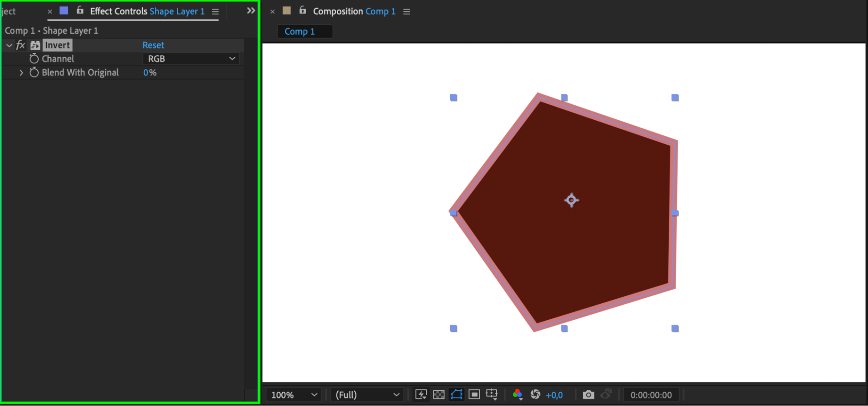Switch to the Project panel tab

click(9, 11)
